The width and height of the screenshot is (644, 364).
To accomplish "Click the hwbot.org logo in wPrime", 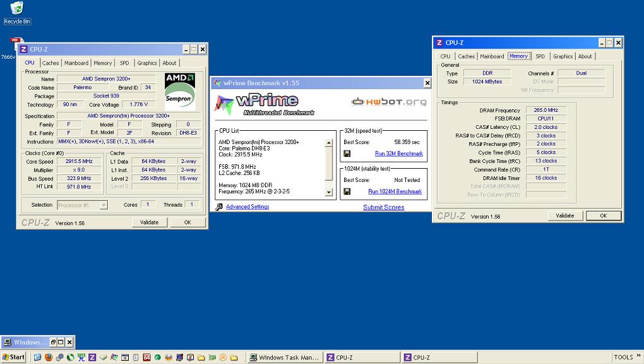I will (388, 102).
